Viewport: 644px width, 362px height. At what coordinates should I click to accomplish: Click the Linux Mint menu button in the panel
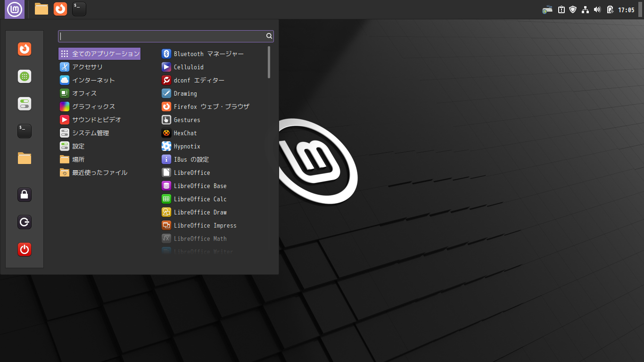point(15,9)
